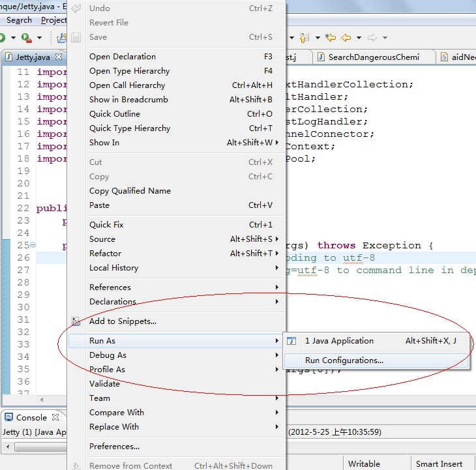The width and height of the screenshot is (476, 470).
Task: Click the Next Annotation toolbar icon
Action: pos(305,38)
